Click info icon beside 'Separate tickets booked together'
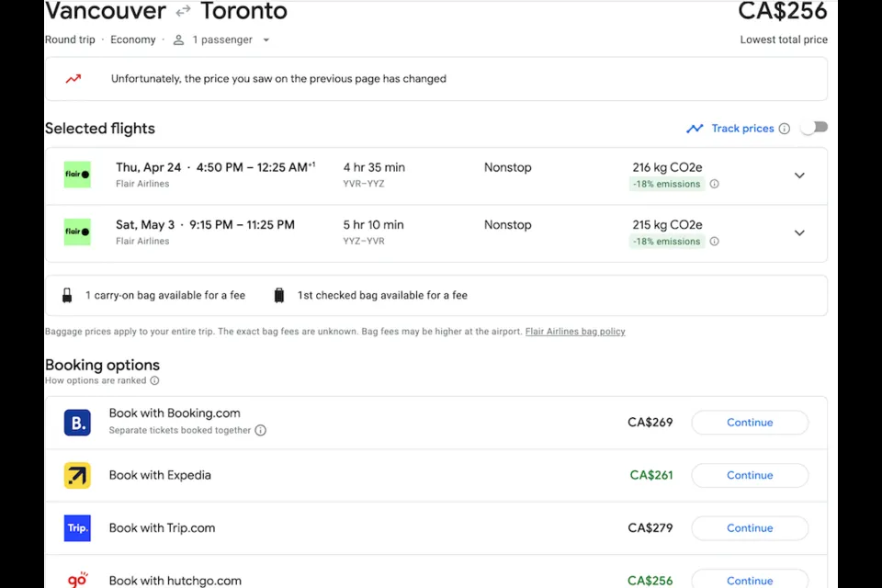The image size is (882, 588). [260, 430]
